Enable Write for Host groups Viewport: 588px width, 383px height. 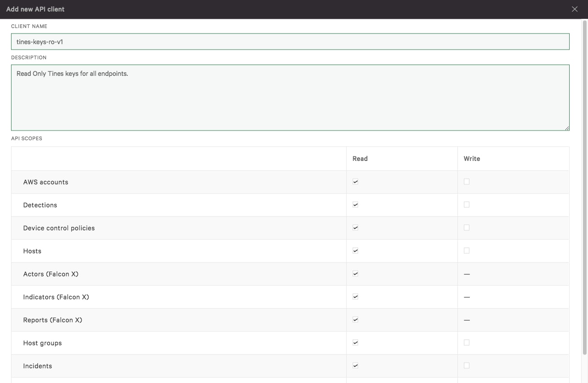coord(467,343)
